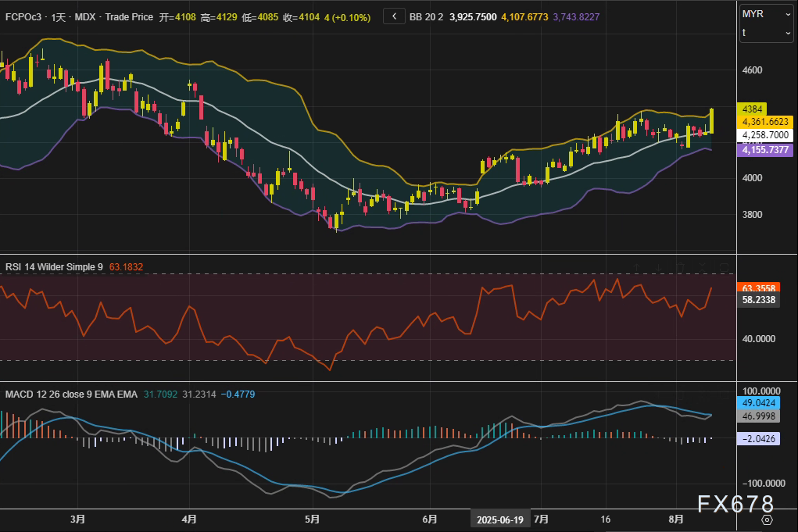This screenshot has height=532, width=798.
Task: Collapse indicator legend with left chevron button
Action: [x=394, y=16]
